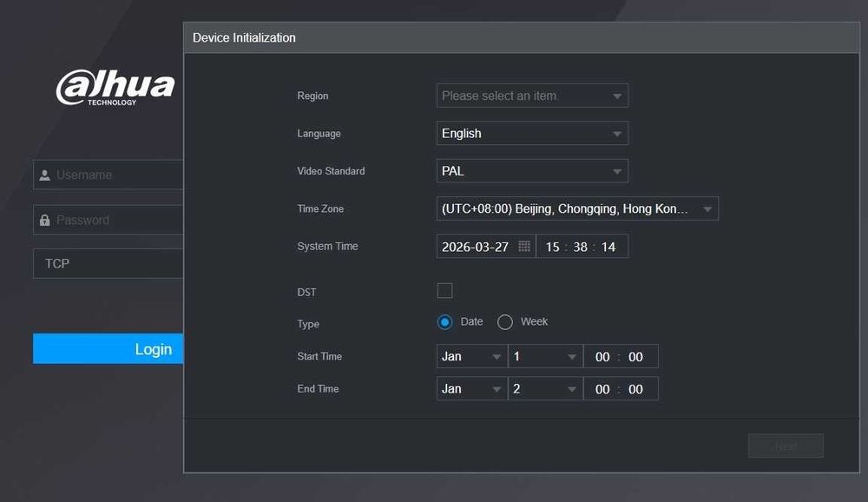Open the End Time month dropdown

[x=471, y=389]
